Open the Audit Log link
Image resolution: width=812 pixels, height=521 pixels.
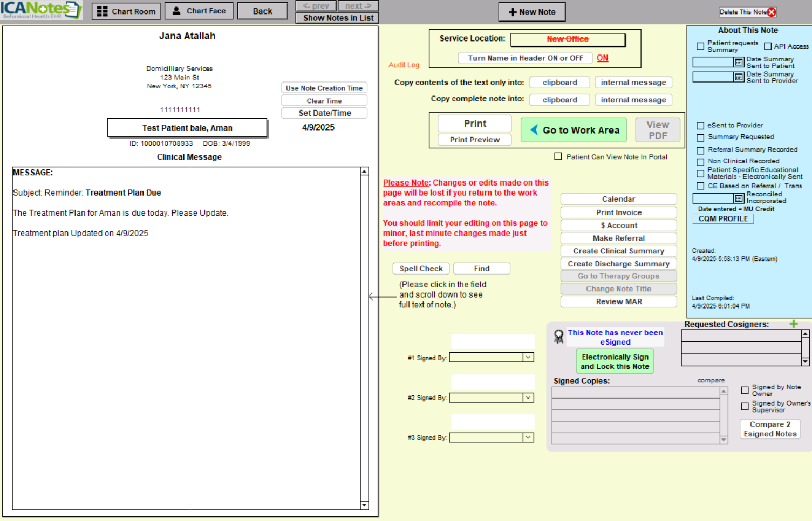(x=404, y=65)
